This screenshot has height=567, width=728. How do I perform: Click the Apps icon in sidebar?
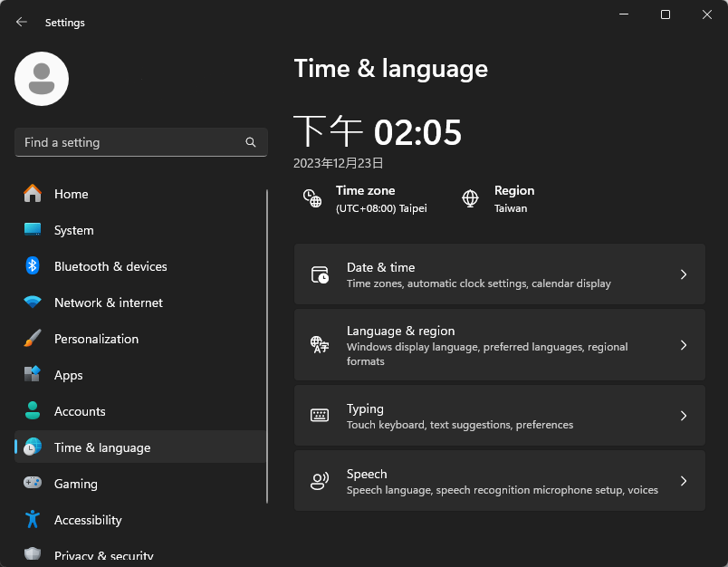coord(33,374)
